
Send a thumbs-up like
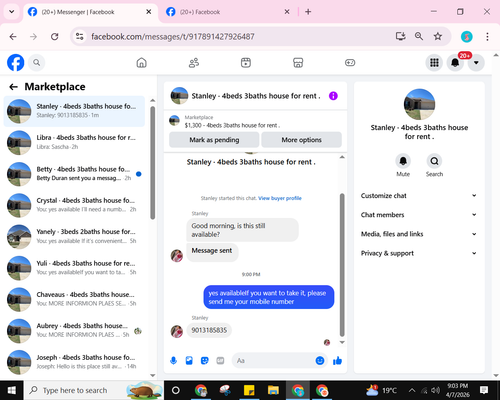click(x=337, y=361)
